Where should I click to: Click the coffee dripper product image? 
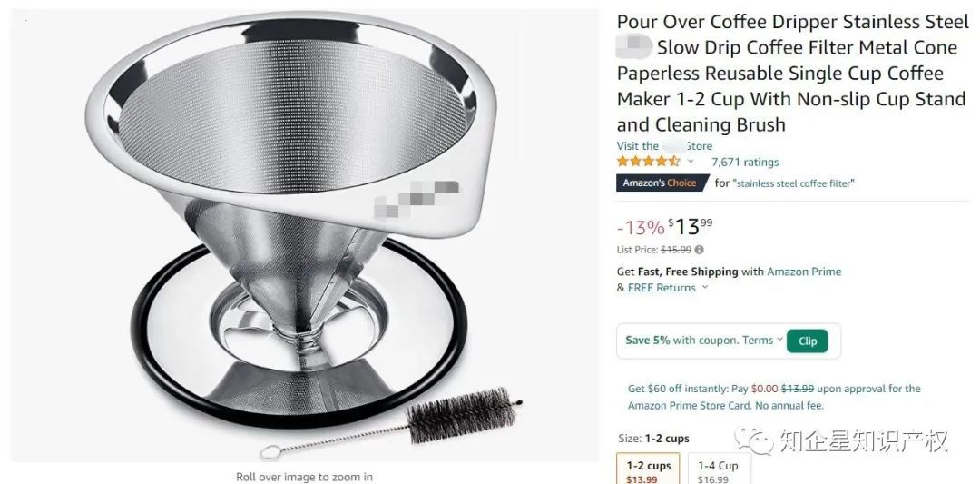click(304, 236)
